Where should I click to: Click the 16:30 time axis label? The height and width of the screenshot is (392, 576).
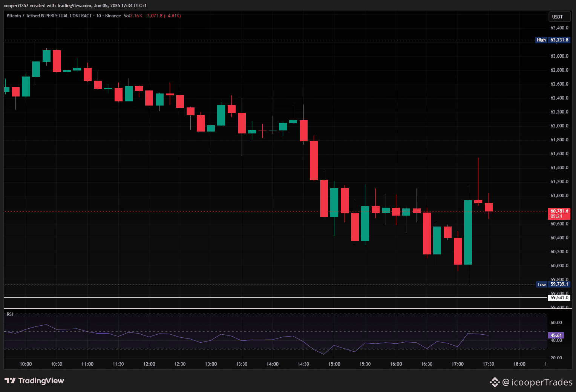(x=427, y=364)
